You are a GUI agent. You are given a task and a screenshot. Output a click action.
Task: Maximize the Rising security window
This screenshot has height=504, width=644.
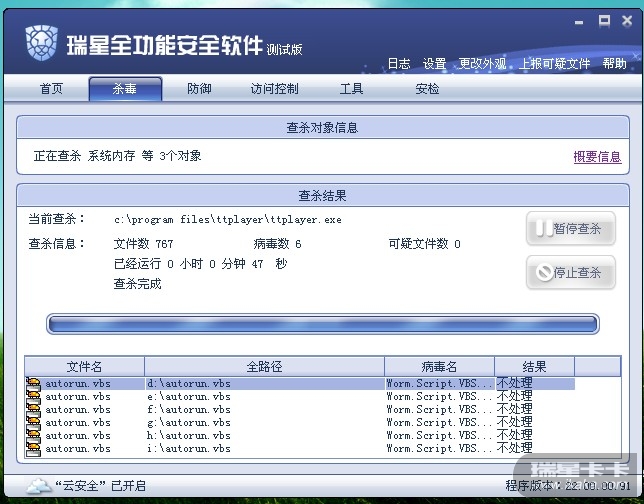coord(604,21)
